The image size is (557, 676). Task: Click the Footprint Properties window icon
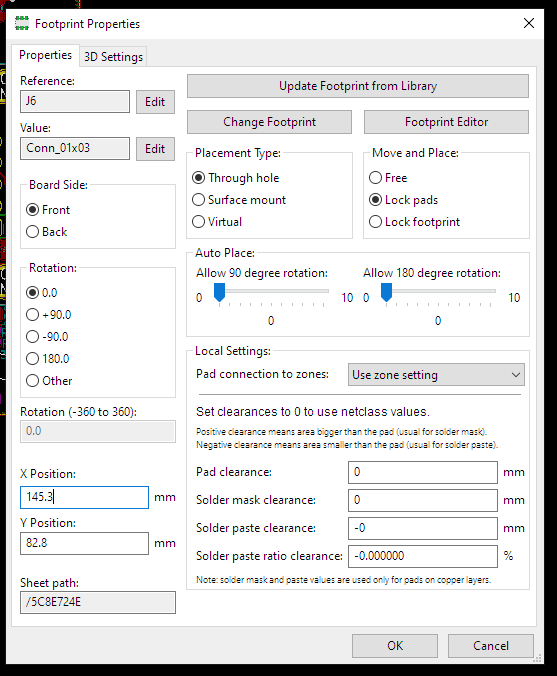pos(22,23)
